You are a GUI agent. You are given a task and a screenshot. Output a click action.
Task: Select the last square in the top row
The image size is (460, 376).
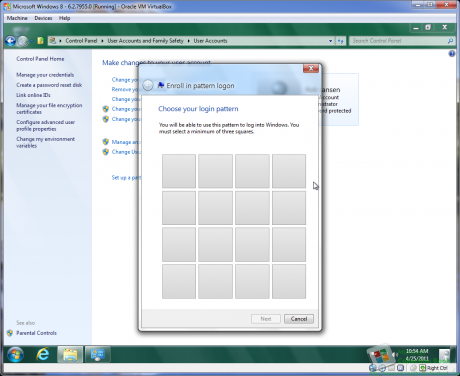click(x=289, y=171)
